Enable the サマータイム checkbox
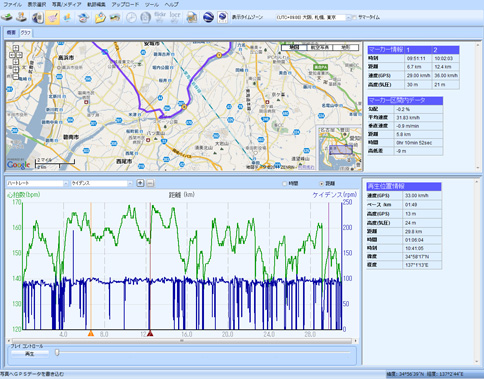Image resolution: width=484 pixels, height=379 pixels. pos(354,17)
